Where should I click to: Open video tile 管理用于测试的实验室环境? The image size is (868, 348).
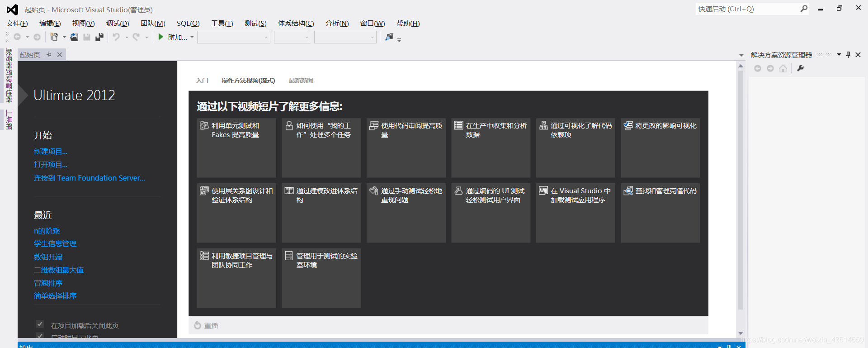(321, 278)
